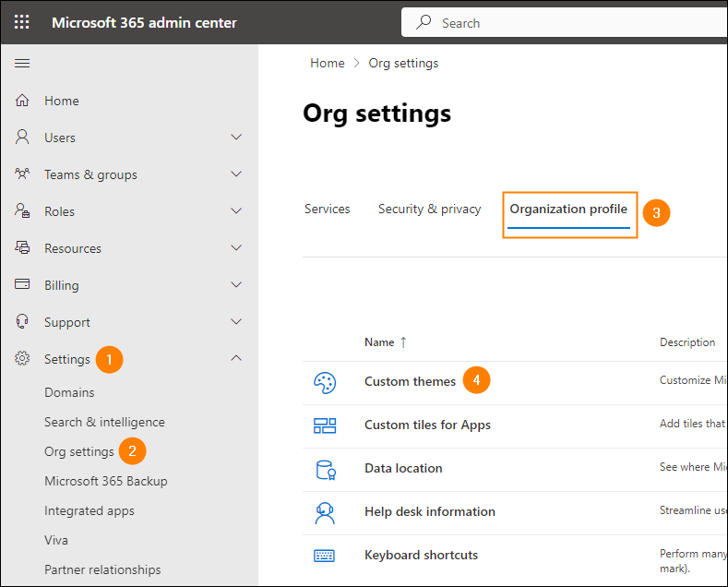Collapse navigation with the hamburger icon
Image resolution: width=728 pixels, height=587 pixels.
[22, 63]
